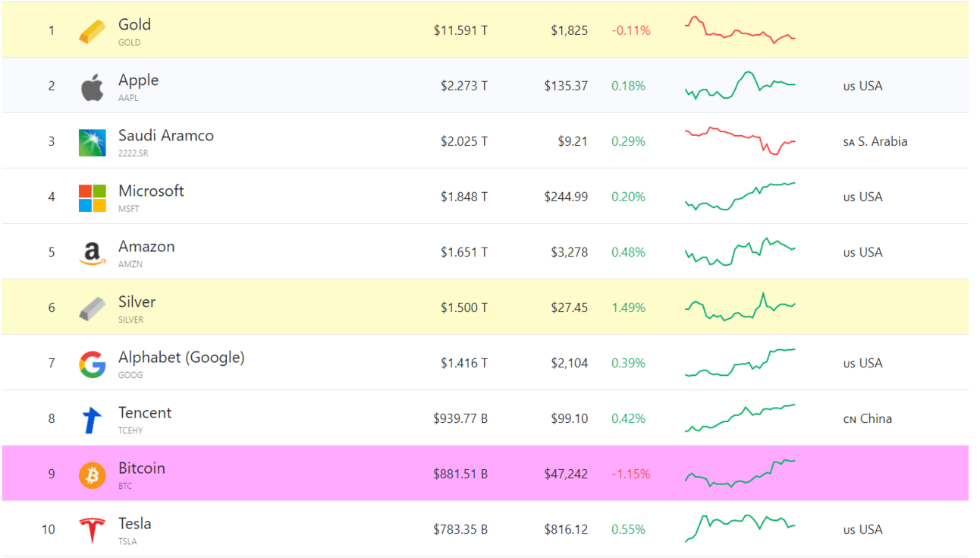
Task: Click Alphabet's sparkline chart
Action: 740,362
